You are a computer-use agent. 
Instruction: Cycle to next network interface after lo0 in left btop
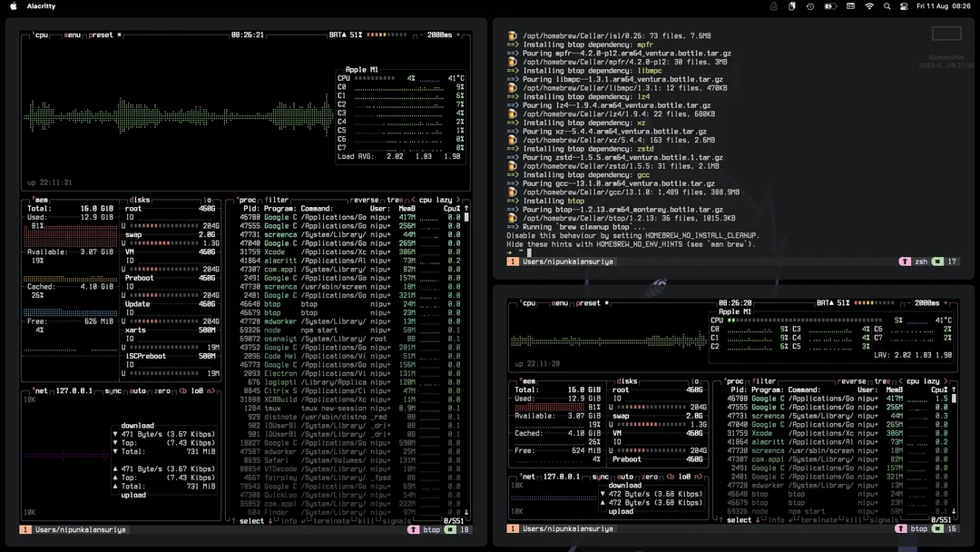pos(211,390)
